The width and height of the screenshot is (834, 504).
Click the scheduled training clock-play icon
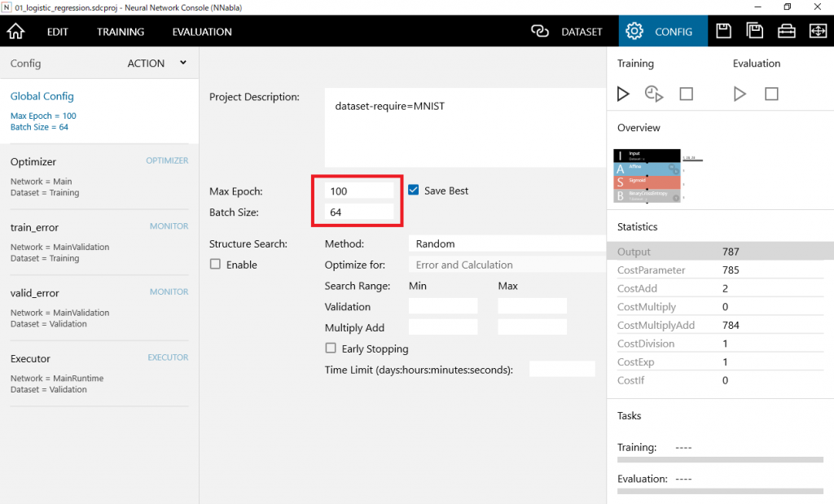point(654,94)
